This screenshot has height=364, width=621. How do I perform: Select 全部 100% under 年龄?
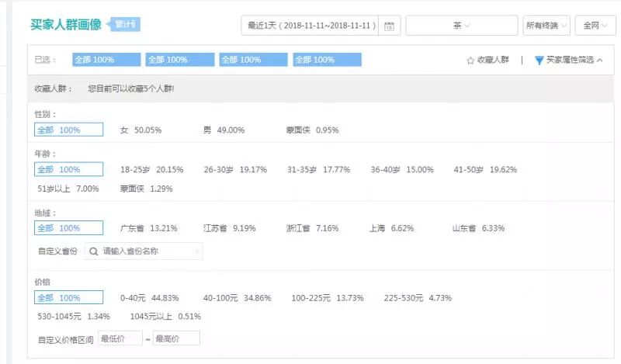pos(69,169)
